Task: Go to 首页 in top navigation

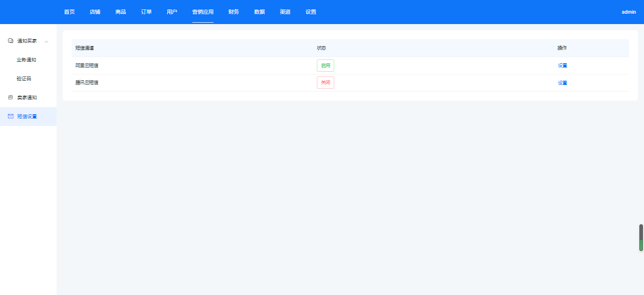Action: [x=69, y=12]
